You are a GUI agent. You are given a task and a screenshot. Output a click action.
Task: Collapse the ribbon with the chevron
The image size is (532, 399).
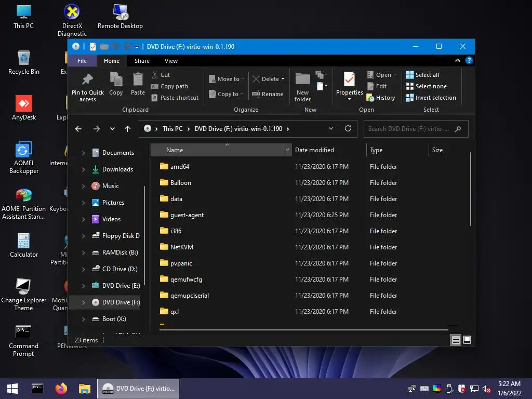pos(458,60)
